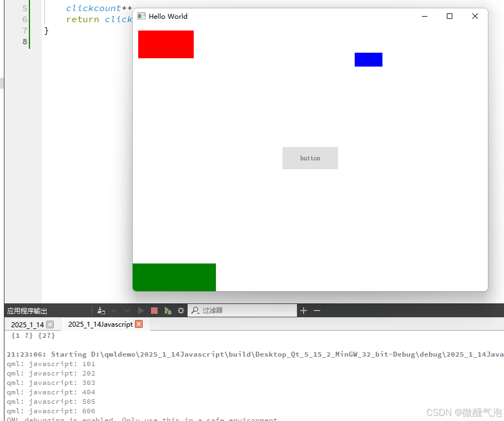Click the re-run debug icon next to stop

pos(168,311)
